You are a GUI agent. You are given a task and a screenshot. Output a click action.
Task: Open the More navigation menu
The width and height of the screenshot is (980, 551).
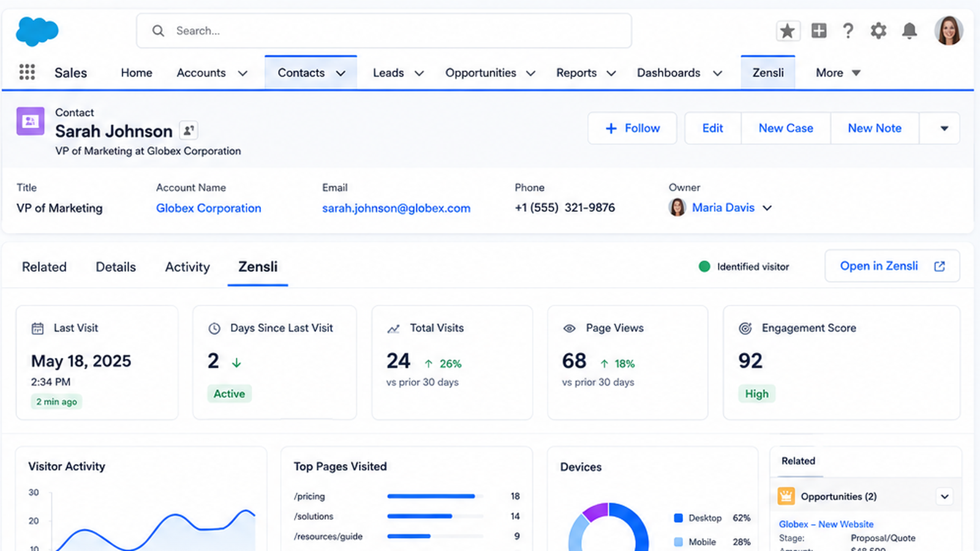(838, 73)
